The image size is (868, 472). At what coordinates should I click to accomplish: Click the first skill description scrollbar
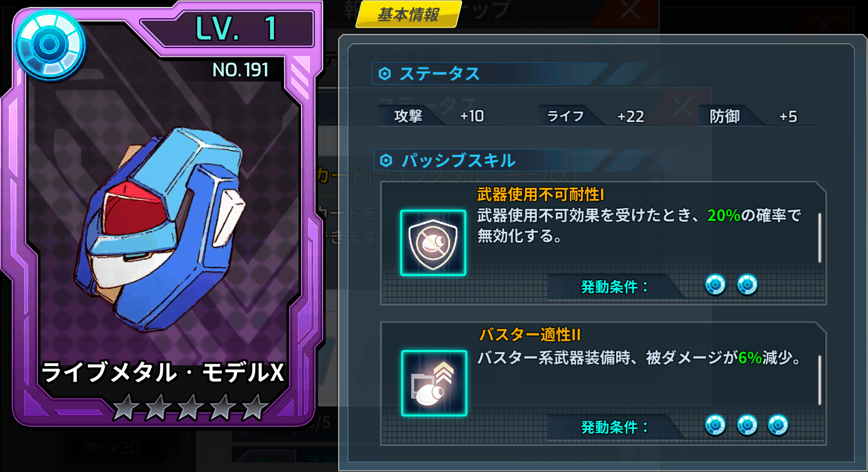[x=820, y=238]
